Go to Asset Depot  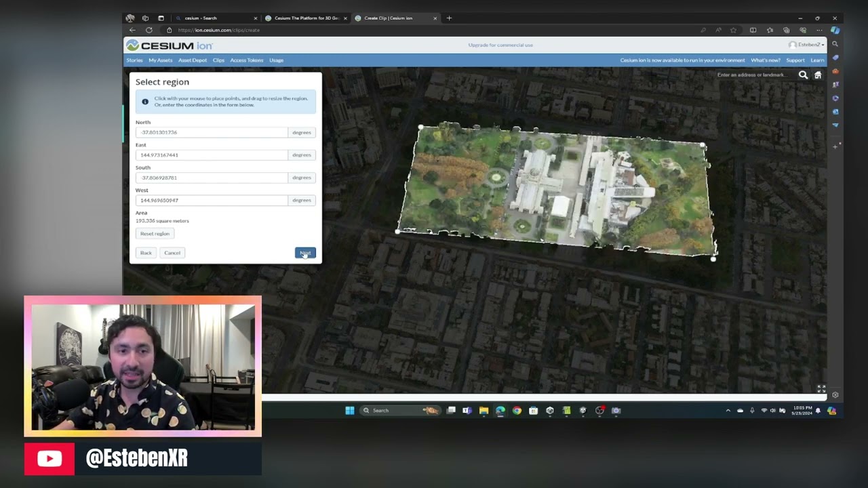point(193,60)
